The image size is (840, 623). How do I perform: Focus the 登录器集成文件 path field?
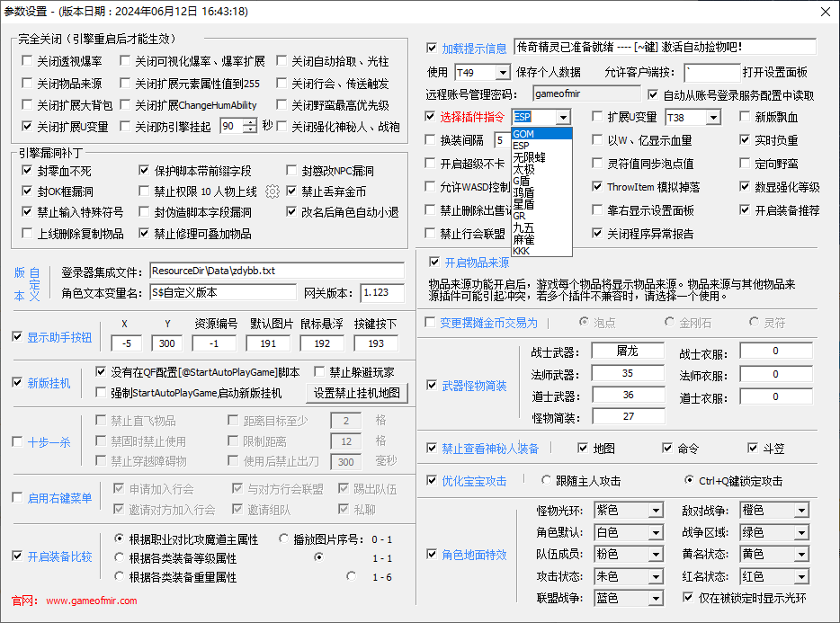[277, 271]
